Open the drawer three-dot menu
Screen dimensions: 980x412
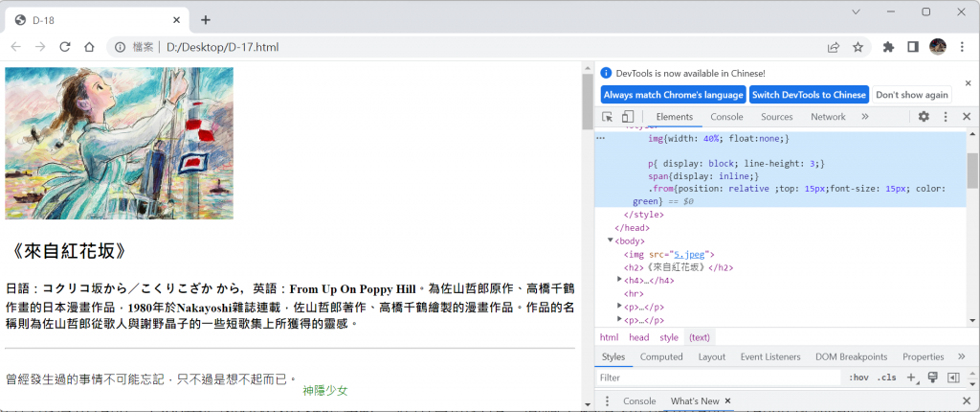[606, 401]
